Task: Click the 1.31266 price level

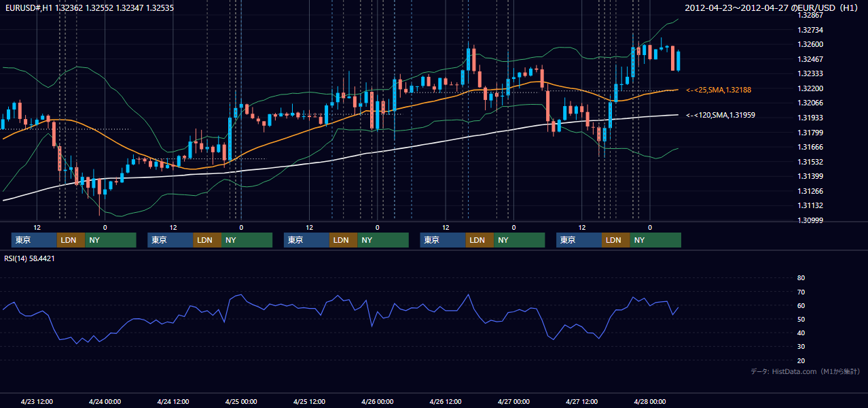Action: point(810,191)
